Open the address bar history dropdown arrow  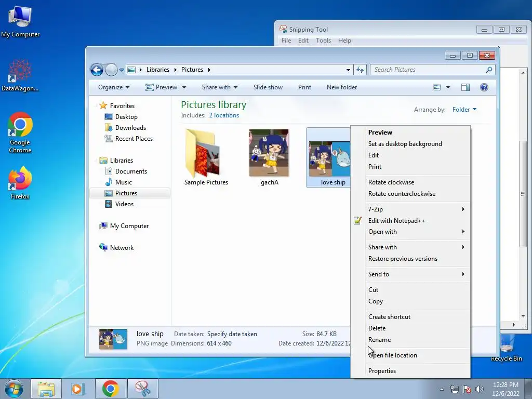click(x=348, y=70)
